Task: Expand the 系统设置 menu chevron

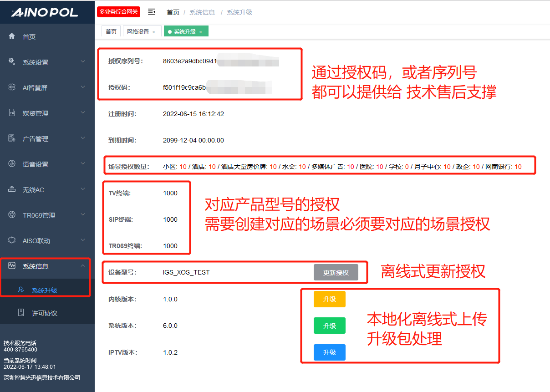Action: [82, 61]
